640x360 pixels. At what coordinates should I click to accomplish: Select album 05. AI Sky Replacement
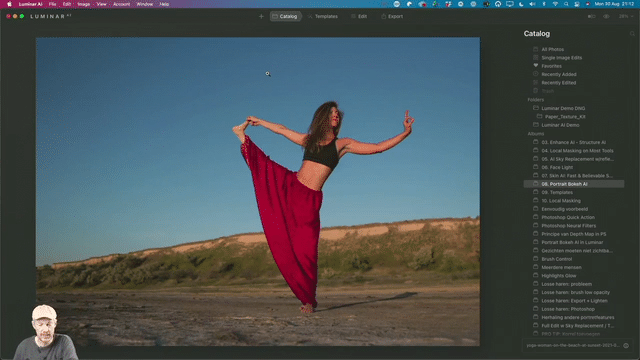point(577,159)
